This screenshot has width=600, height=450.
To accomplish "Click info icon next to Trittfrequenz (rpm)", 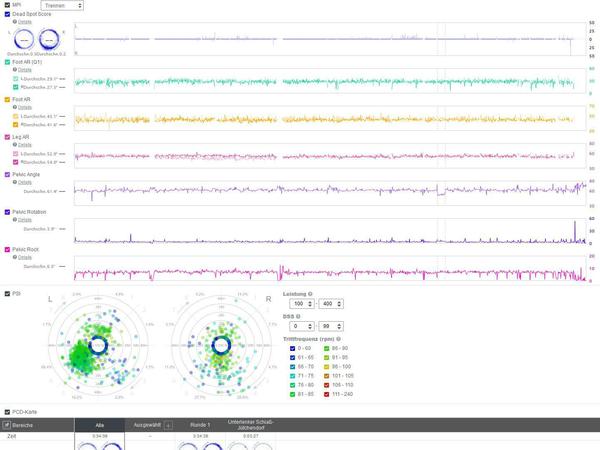I will pyautogui.click(x=338, y=339).
